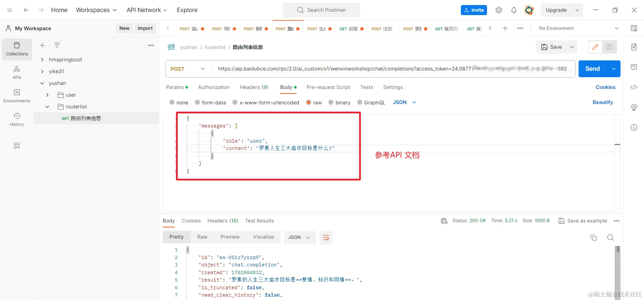Expand the hmspringboot collection

click(42, 60)
